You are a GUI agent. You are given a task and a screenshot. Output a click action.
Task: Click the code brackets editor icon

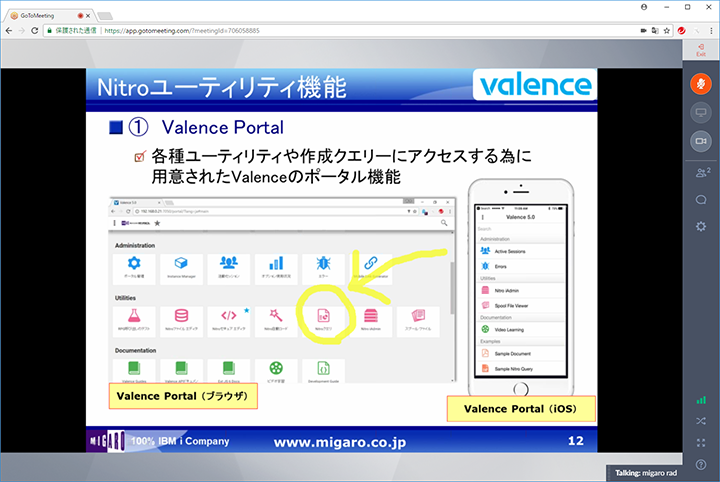pyautogui.click(x=228, y=315)
